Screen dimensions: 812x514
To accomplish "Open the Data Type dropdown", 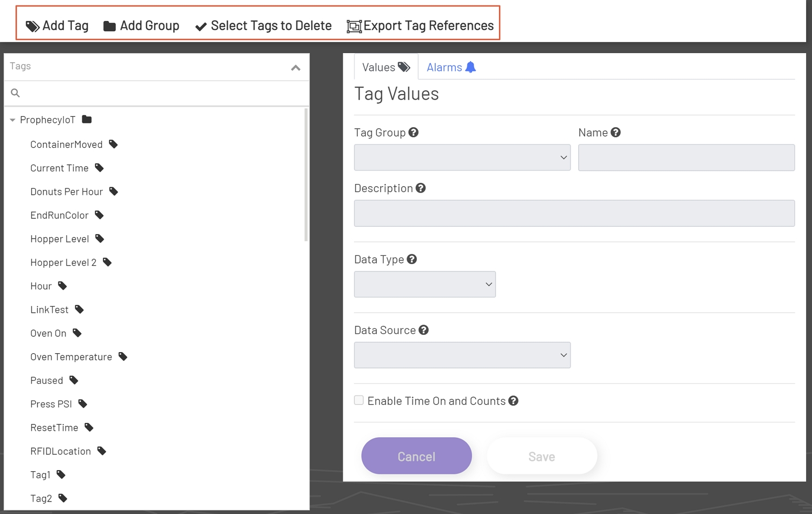I will pos(424,284).
